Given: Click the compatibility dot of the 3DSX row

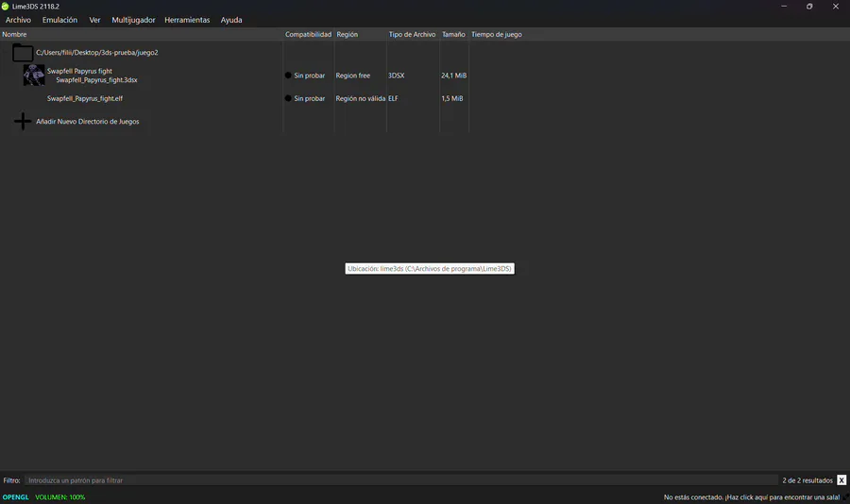Looking at the screenshot, I should click(288, 76).
